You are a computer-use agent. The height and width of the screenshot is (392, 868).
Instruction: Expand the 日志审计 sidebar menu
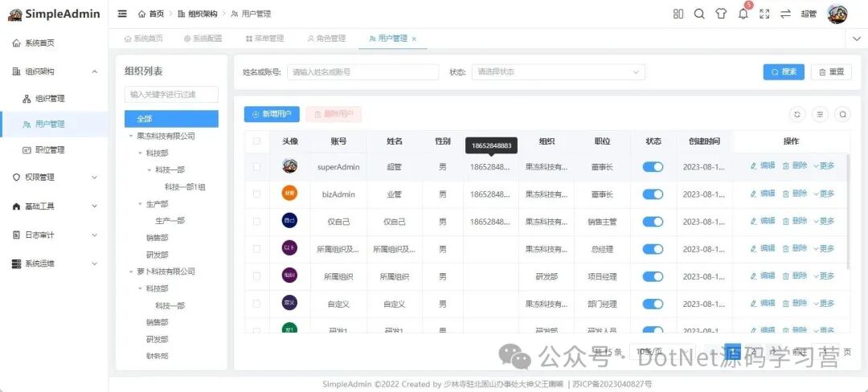[x=54, y=235]
